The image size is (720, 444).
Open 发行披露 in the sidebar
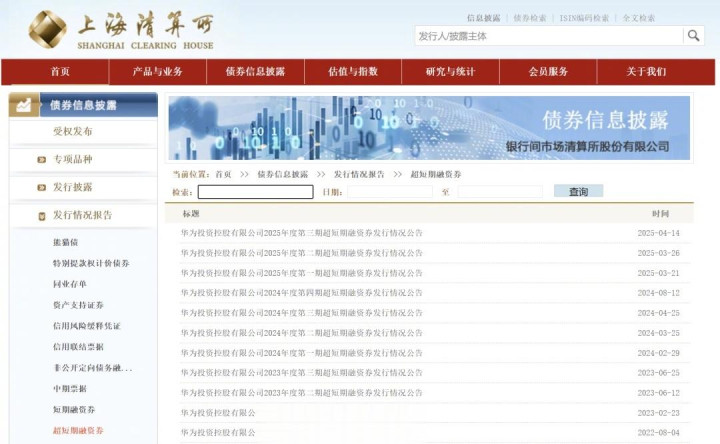click(x=73, y=187)
